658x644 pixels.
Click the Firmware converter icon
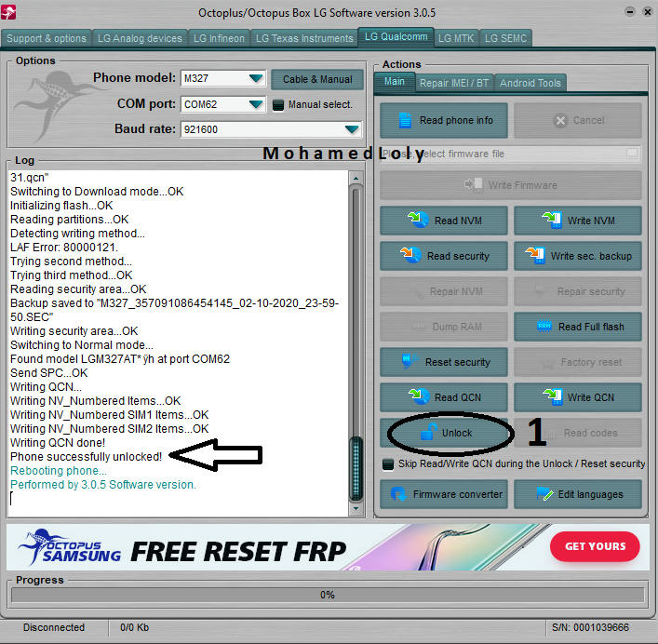tap(398, 494)
